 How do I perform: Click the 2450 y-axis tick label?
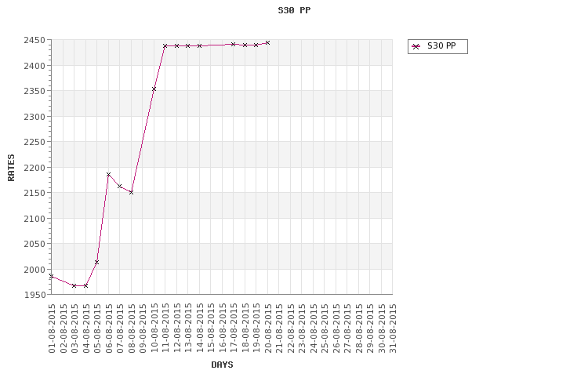[34, 40]
